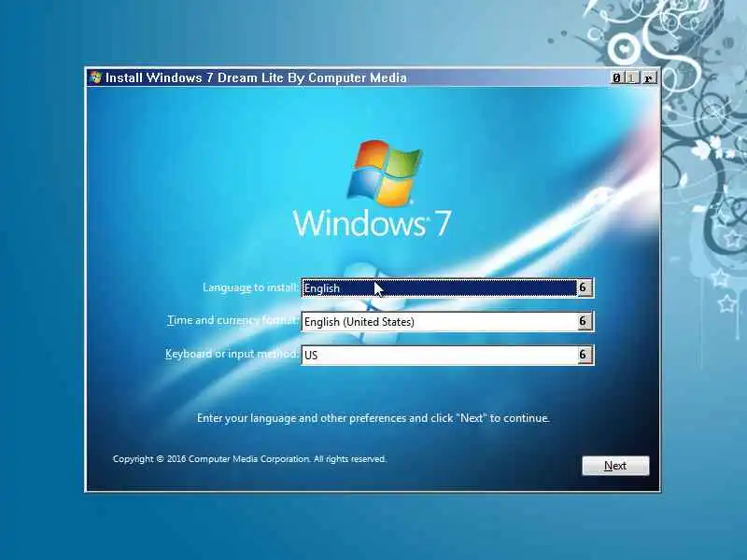Screen dimensions: 747x560
Task: Click the Time and currency format label
Action: [x=233, y=320]
